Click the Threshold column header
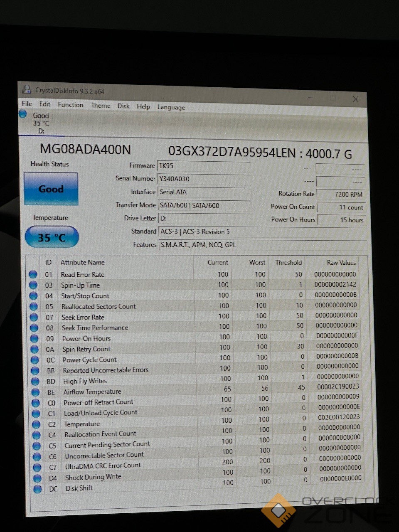Viewport: 399px width, 532px height. point(288,262)
